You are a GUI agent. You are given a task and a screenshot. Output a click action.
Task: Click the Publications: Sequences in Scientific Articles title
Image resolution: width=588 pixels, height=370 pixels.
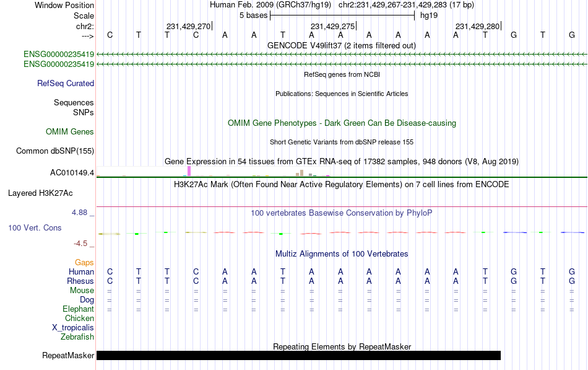point(342,94)
